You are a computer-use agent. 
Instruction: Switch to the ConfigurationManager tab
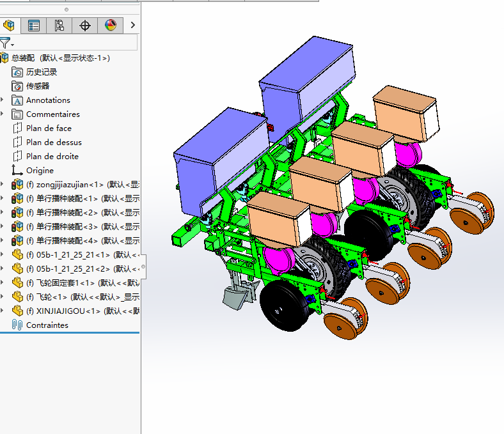(59, 25)
